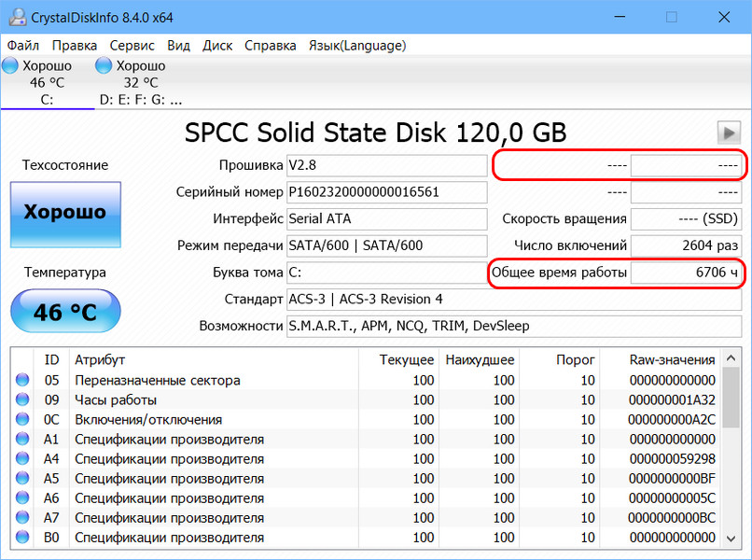Click raw value 0000000000BF
Image resolution: width=752 pixels, height=560 pixels.
672,479
